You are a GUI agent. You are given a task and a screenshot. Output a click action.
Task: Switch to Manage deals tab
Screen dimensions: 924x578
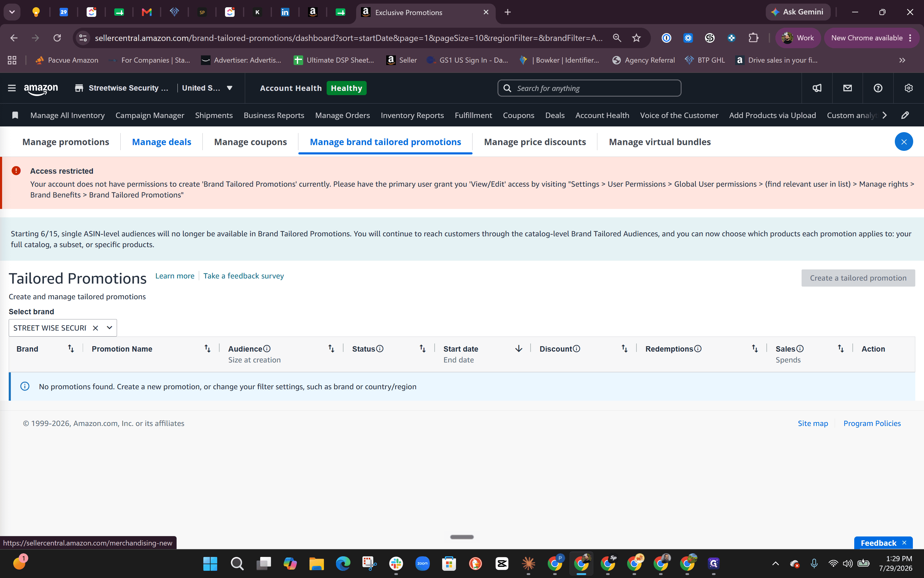pyautogui.click(x=162, y=142)
